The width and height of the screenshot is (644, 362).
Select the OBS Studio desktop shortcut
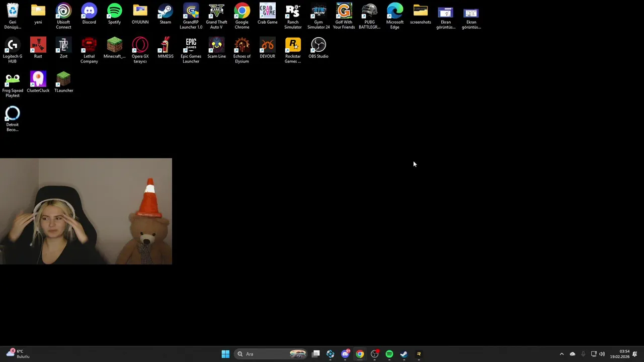318,48
